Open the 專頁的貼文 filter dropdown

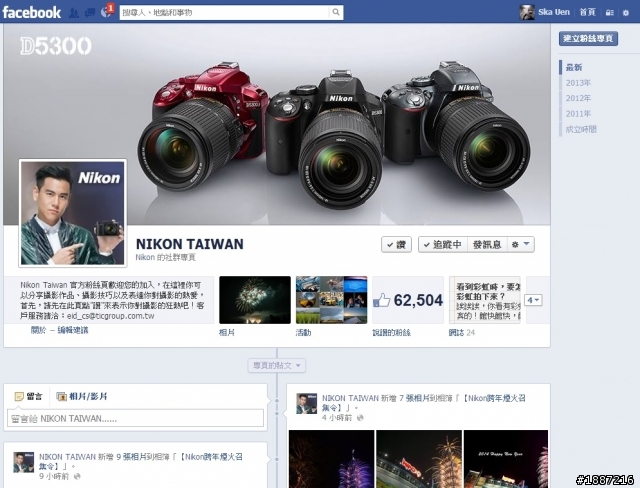click(277, 365)
